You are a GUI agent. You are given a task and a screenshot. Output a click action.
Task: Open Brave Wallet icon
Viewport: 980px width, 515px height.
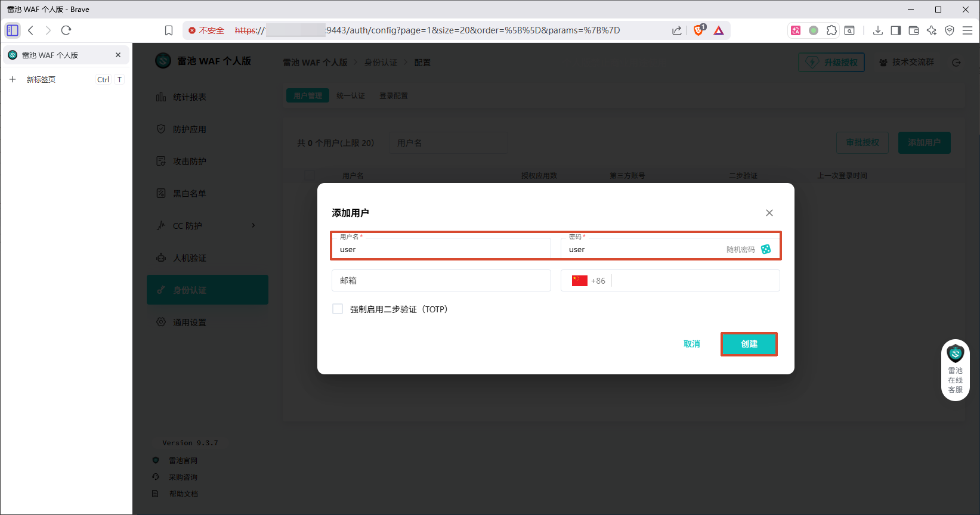click(914, 30)
